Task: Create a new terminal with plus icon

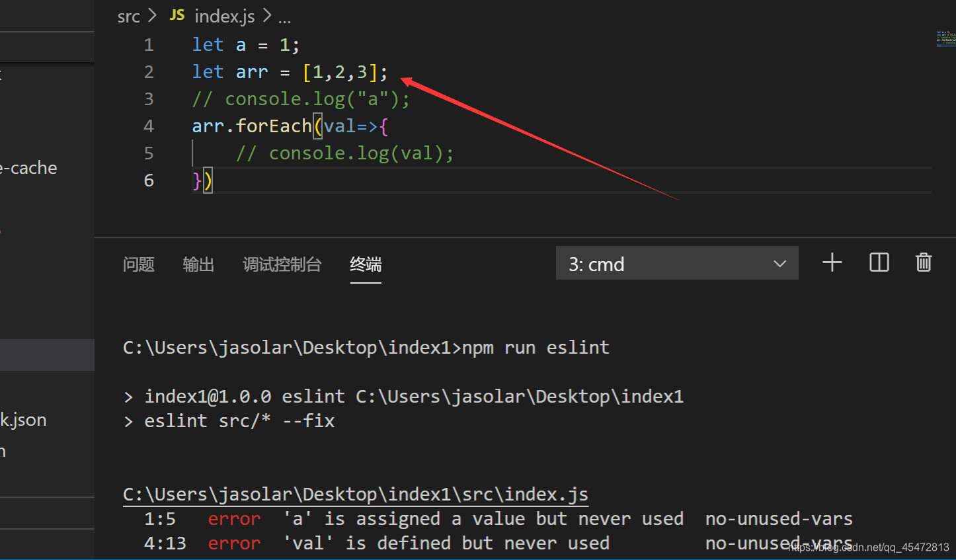Action: [832, 263]
